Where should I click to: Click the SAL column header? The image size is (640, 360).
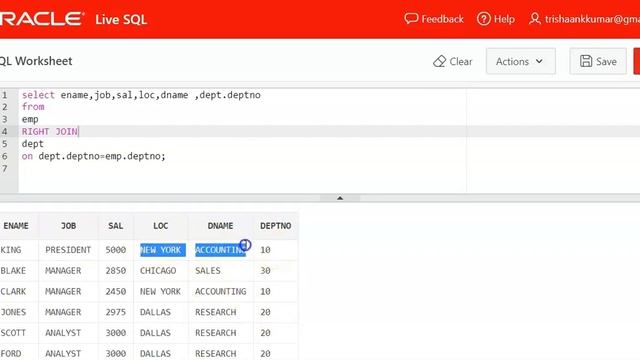(116, 226)
